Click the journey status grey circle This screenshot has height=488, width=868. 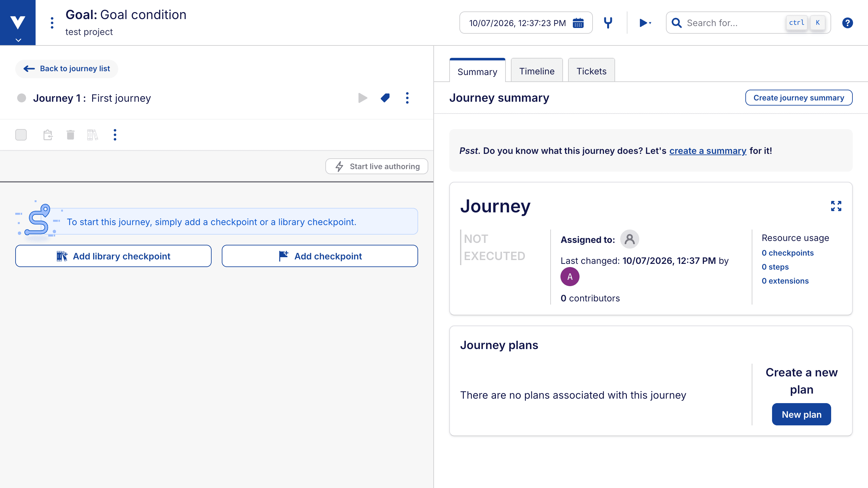22,98
